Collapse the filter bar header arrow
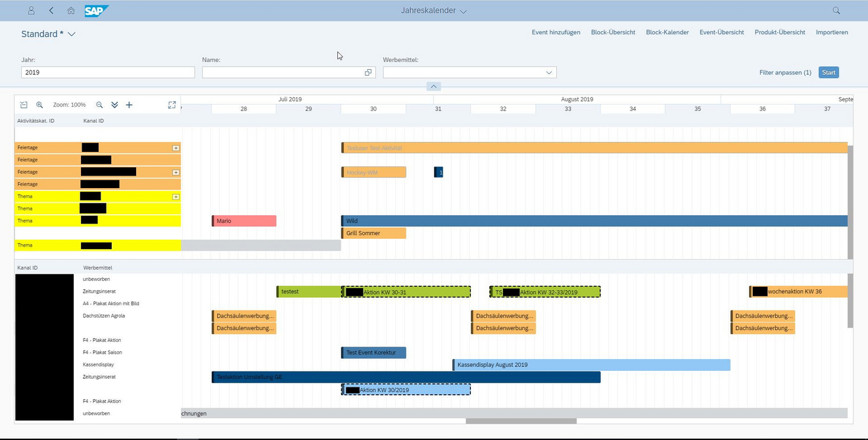Image resolution: width=868 pixels, height=440 pixels. tap(433, 86)
